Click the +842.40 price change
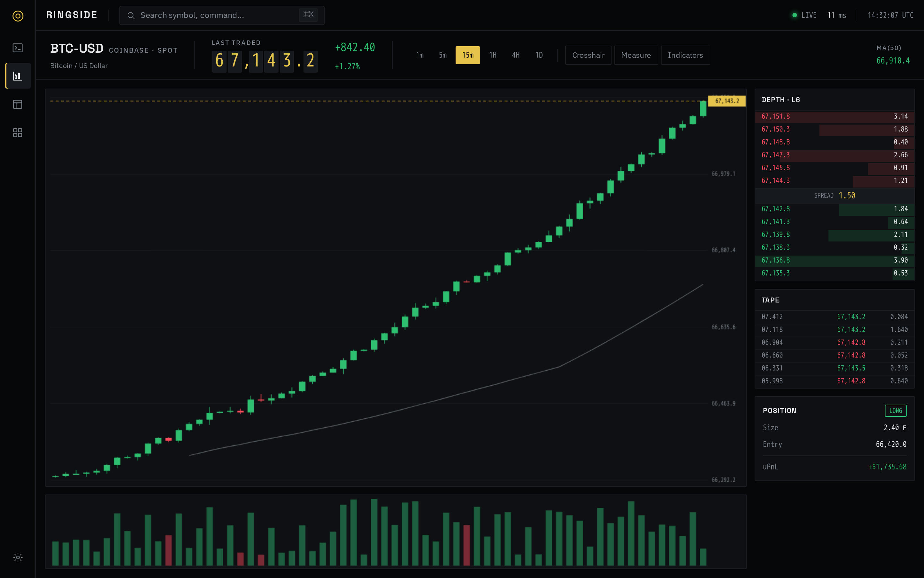Screen dimensions: 924x578 (355, 48)
